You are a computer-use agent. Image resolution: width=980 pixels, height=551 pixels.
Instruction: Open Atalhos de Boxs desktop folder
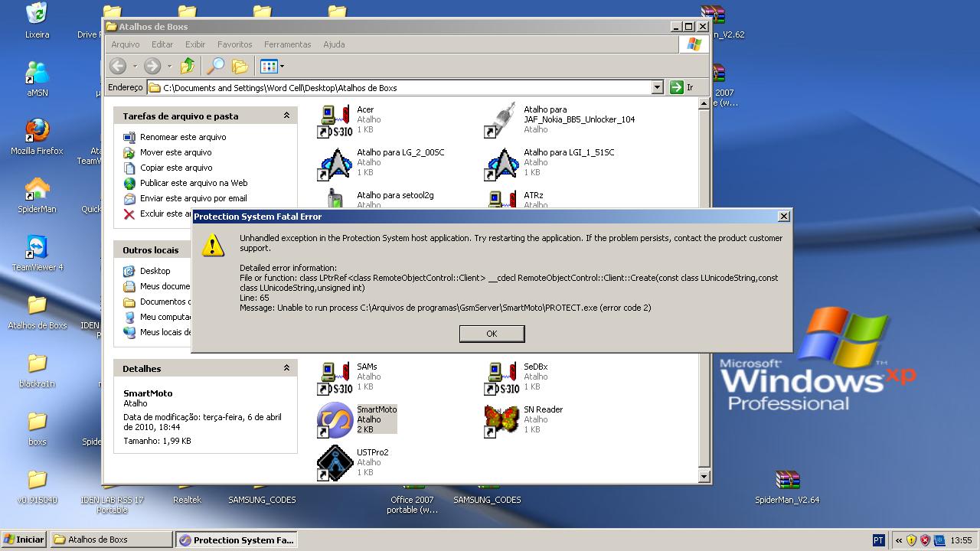(x=37, y=311)
